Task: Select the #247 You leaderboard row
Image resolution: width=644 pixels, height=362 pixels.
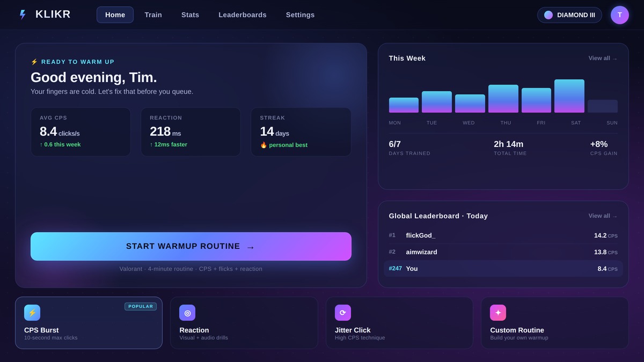Action: click(503, 269)
